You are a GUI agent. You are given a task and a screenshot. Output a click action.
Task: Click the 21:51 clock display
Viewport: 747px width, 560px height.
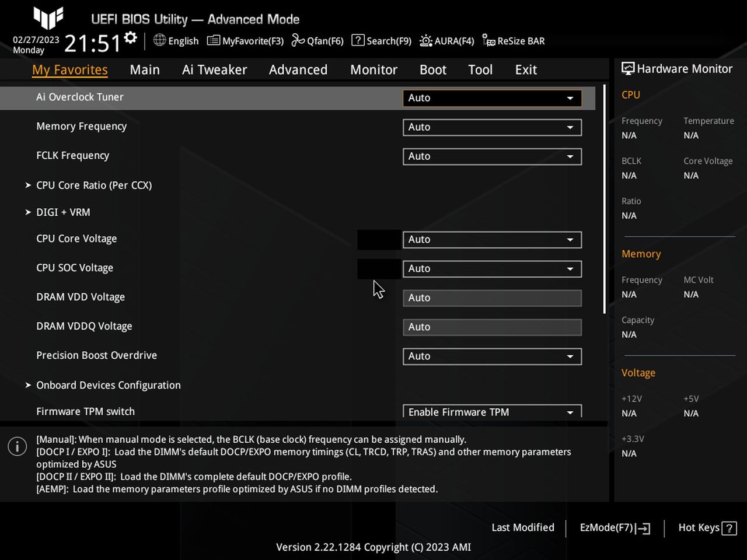pos(92,43)
